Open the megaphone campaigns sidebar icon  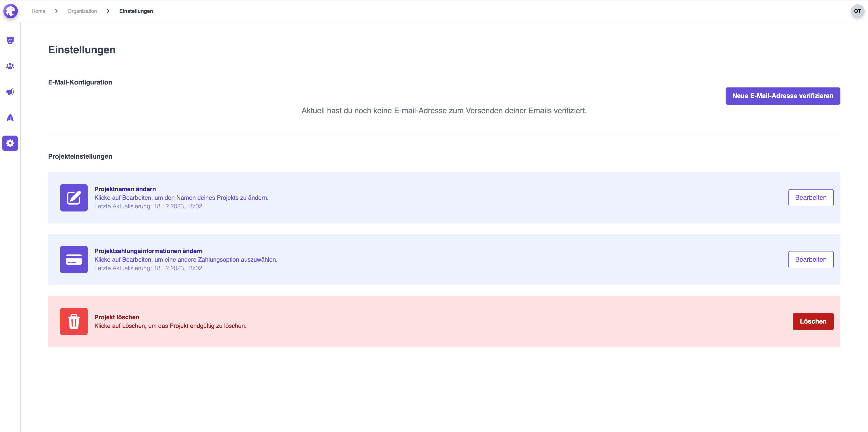point(10,92)
